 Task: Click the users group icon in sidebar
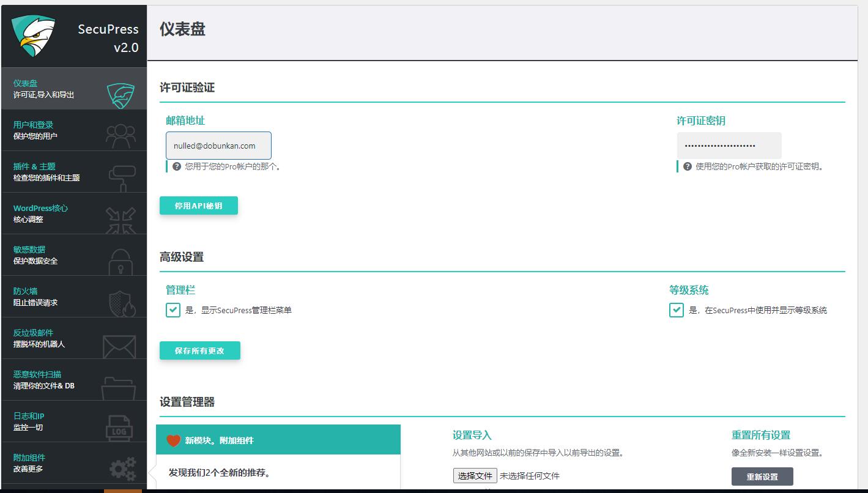click(121, 136)
